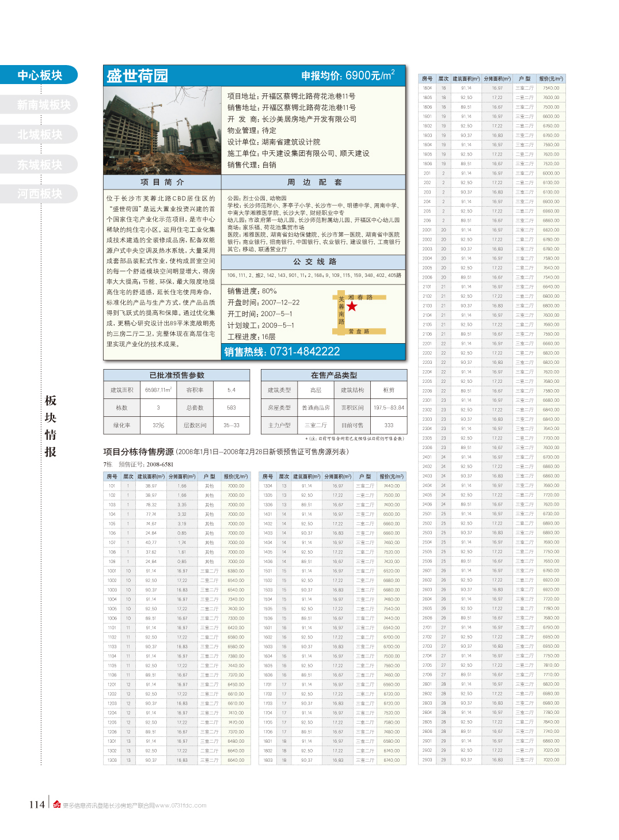Click the 工程进度:16层 text
619x840 pixels.
point(252,337)
